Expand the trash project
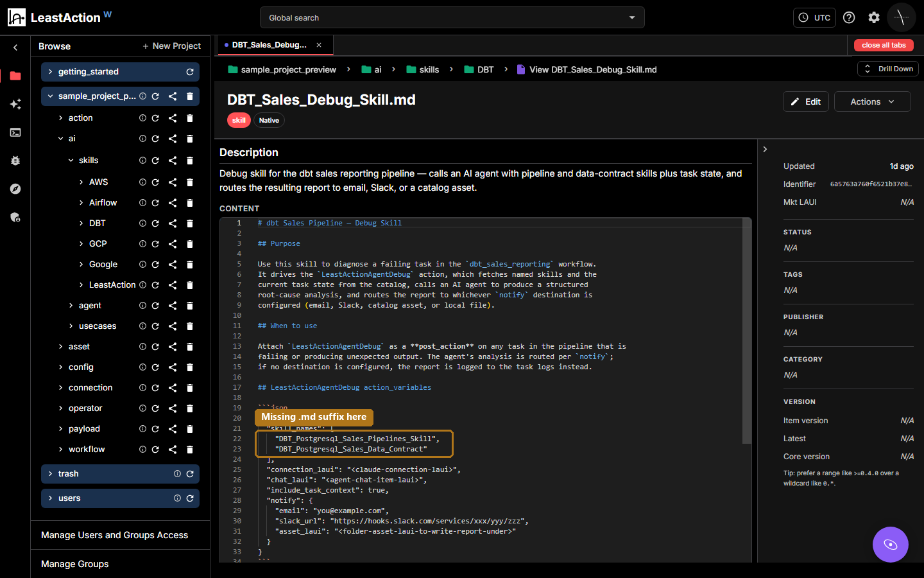 click(x=50, y=474)
